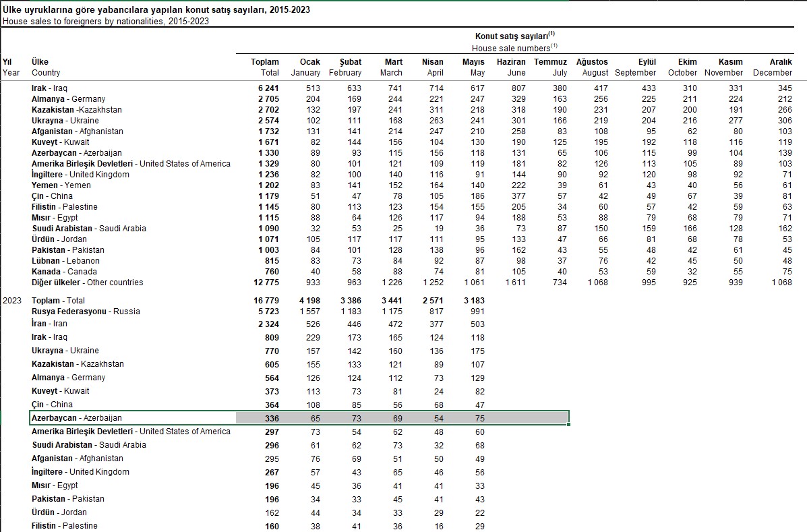The width and height of the screenshot is (807, 532).
Task: Click the Eylül September column header
Action: pyautogui.click(x=636, y=67)
